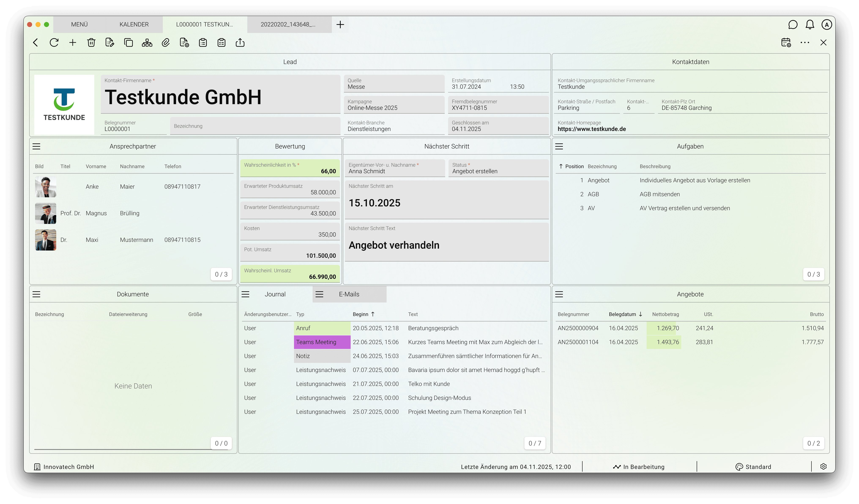
Task: Delete the lead with the trash icon
Action: click(x=91, y=43)
